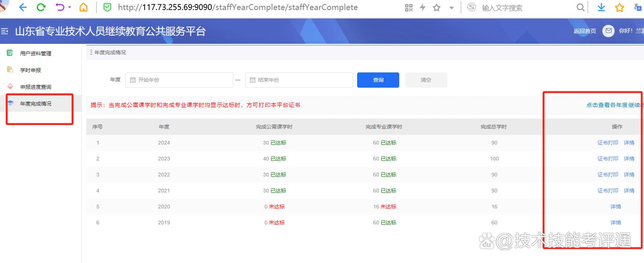Click the 操作 column header
Screen dimensions: 644x263
(617, 127)
